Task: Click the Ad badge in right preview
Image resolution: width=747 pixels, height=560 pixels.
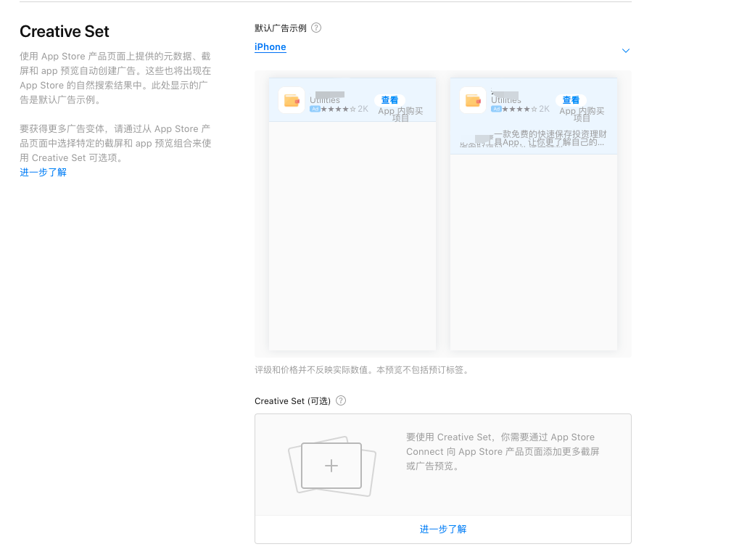Action: (496, 109)
